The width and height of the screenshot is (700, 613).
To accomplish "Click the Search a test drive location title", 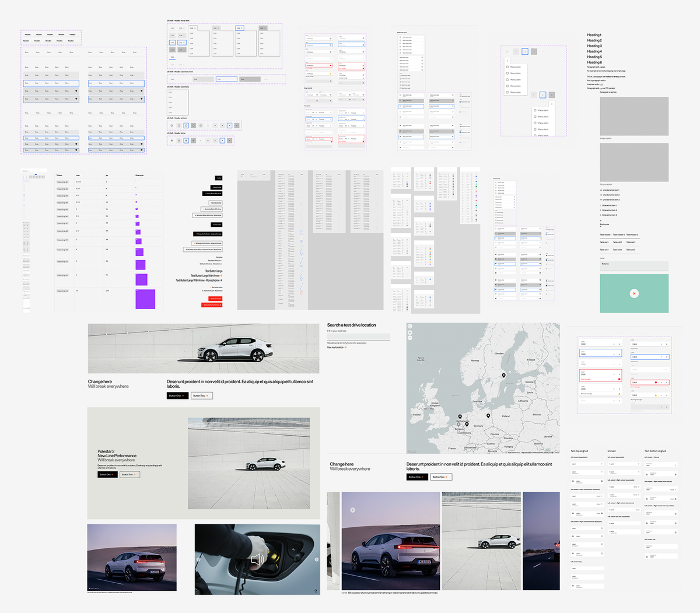I will pos(352,325).
